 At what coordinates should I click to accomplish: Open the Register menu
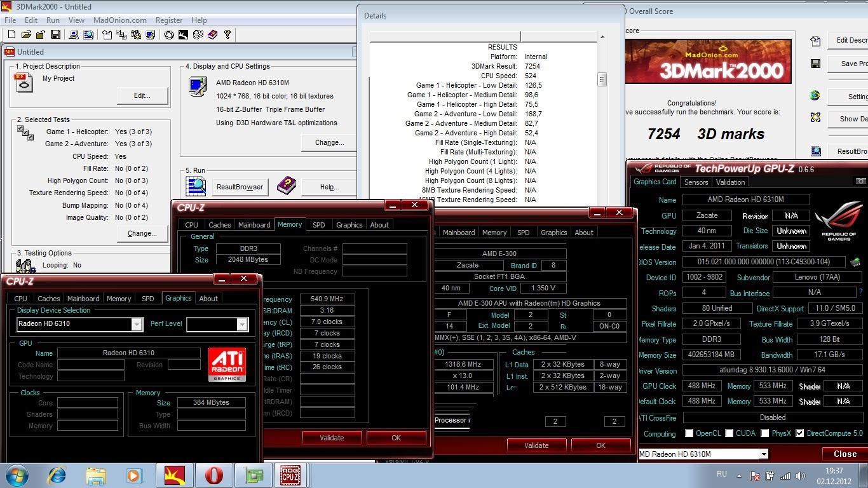169,20
